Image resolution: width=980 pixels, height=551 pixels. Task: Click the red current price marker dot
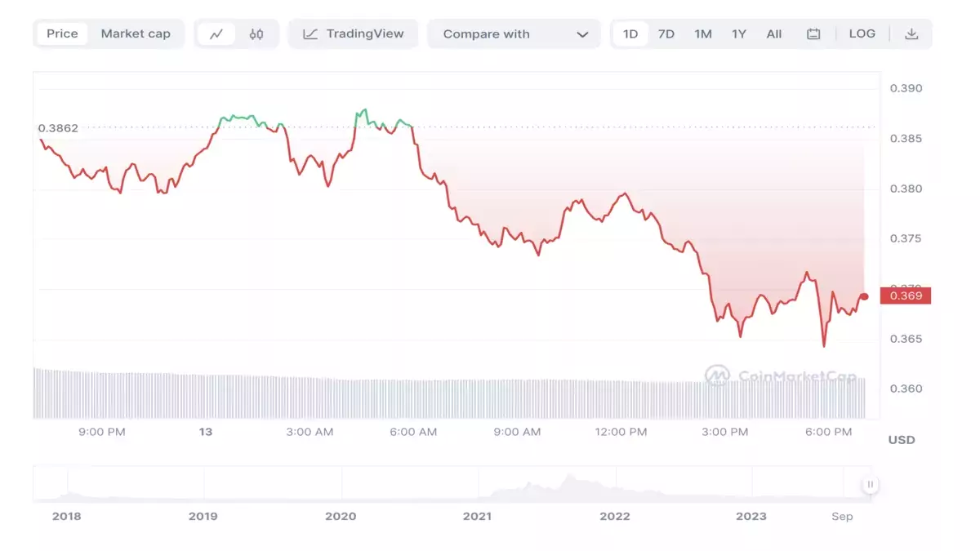(864, 296)
